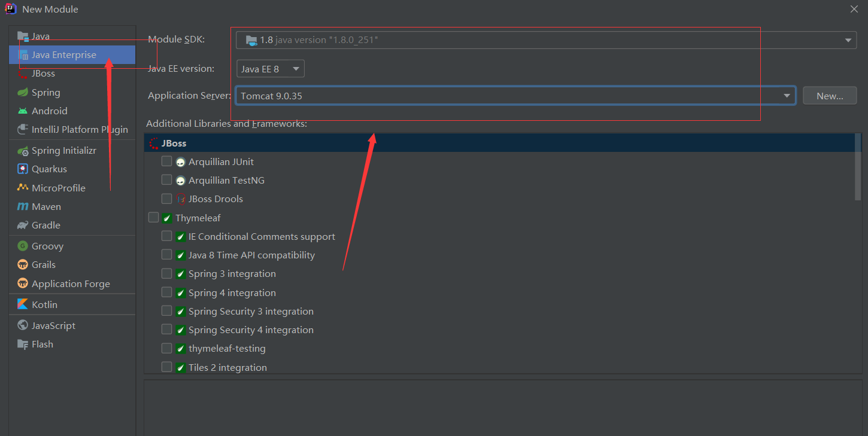Click the Java Enterprise module icon

coord(24,55)
